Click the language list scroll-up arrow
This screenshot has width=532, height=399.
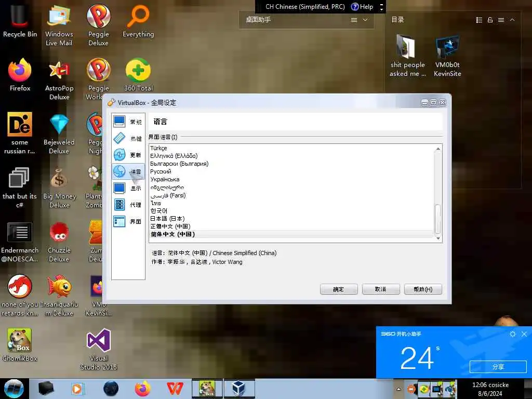[438, 149]
